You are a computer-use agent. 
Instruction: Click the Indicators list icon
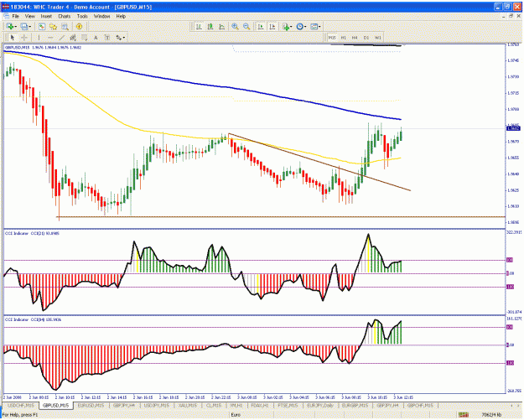(x=285, y=26)
